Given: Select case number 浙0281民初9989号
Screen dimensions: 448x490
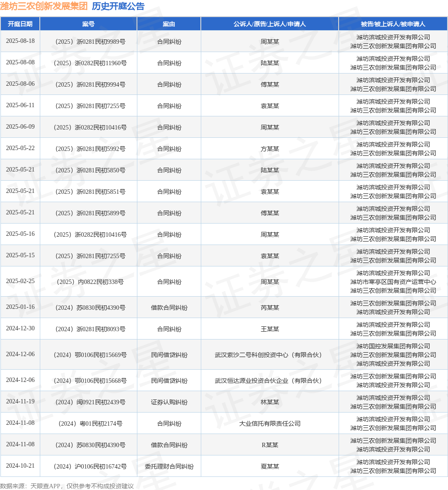Looking at the screenshot, I should point(90,42).
